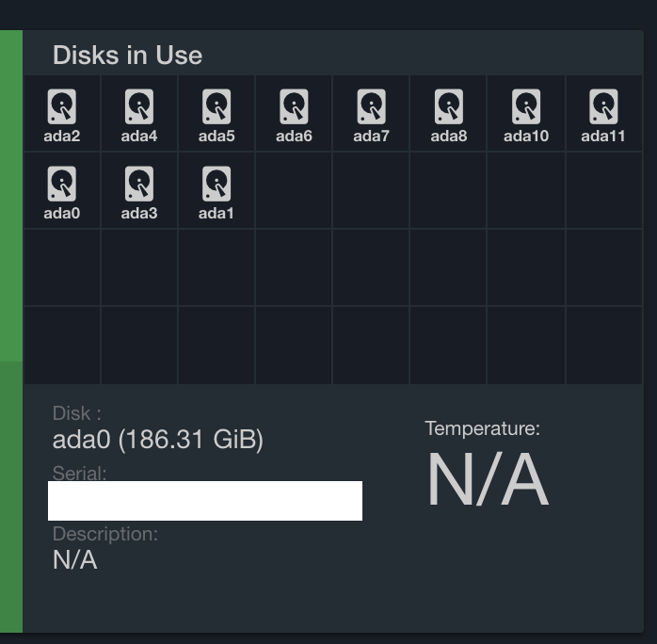
Task: Click the ada0 (186.31 GiB) disk text
Action: 157,440
